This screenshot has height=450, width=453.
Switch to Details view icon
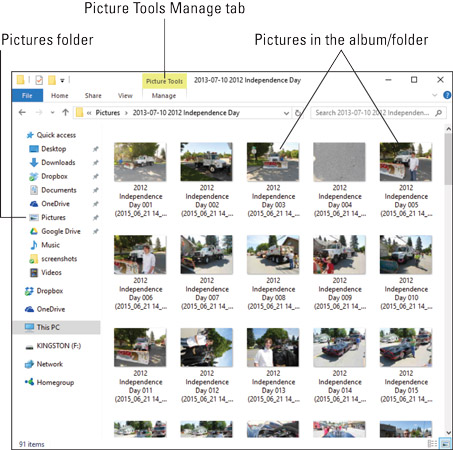click(432, 443)
